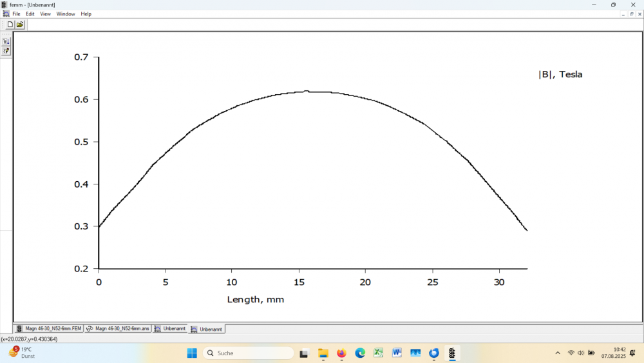The image size is (644, 363).
Task: Select the first Unbenannt plot tab
Action: 170,329
